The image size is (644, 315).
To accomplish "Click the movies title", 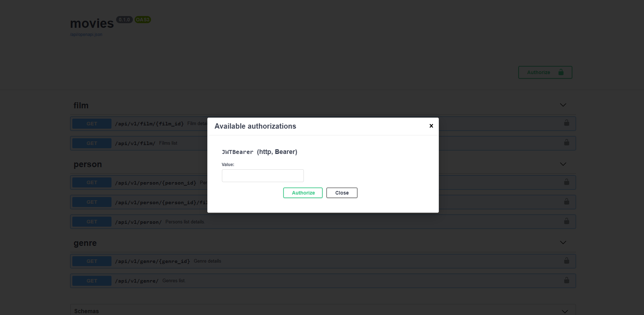I will point(92,24).
